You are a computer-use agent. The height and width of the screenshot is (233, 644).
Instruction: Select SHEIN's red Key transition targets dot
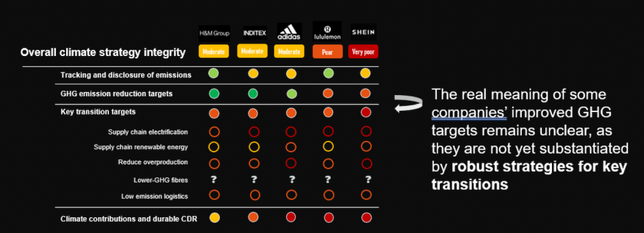[365, 112]
